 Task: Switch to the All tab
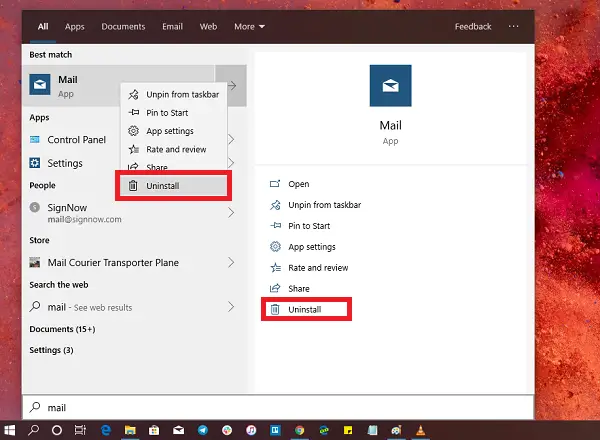[43, 26]
